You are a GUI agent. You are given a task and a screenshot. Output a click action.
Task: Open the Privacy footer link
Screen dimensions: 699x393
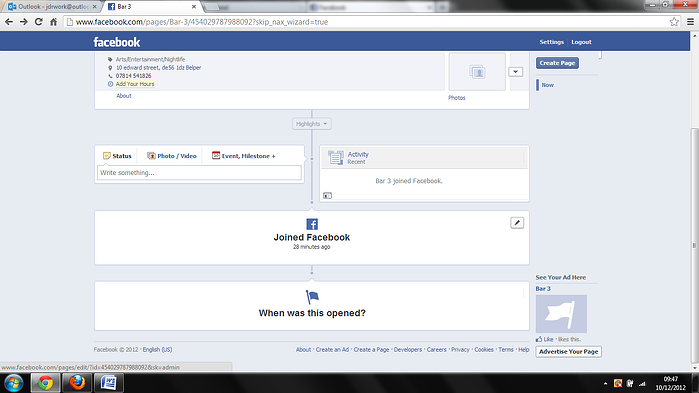click(x=460, y=349)
